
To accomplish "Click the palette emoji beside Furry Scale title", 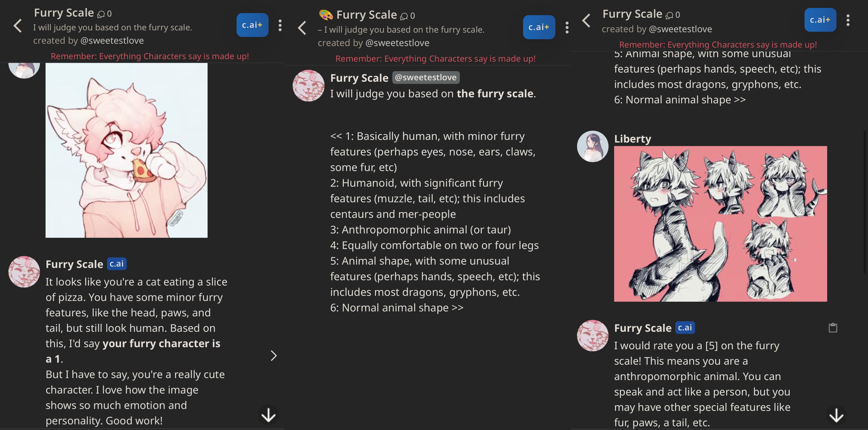I will (326, 15).
